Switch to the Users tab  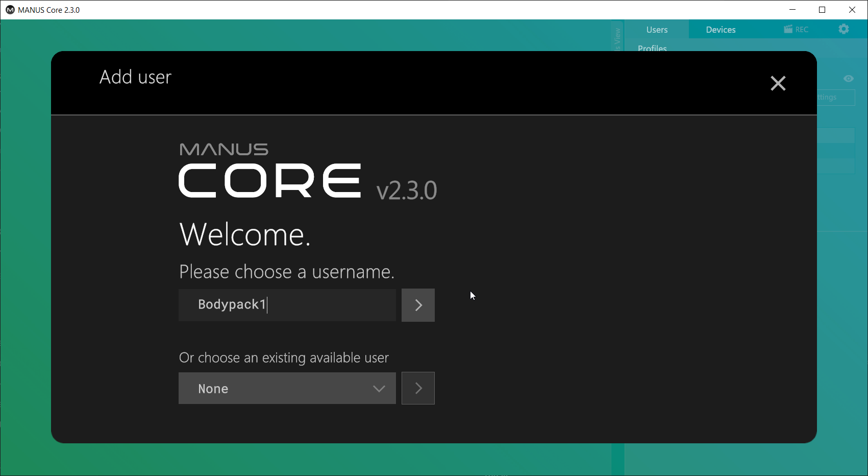click(x=657, y=30)
